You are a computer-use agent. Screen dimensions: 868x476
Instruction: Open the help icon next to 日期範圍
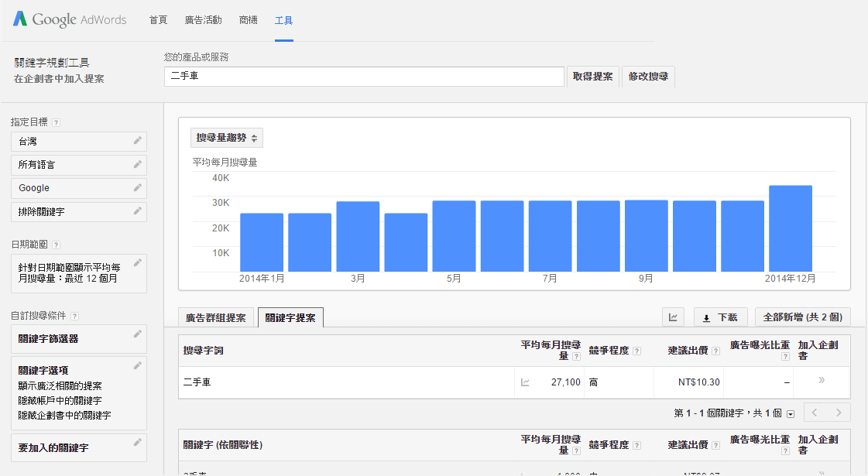[56, 245]
